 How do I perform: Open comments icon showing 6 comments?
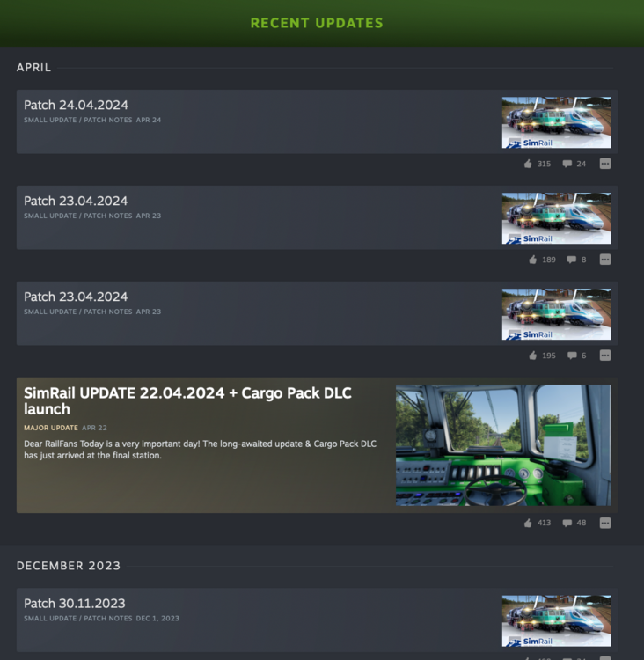(572, 356)
